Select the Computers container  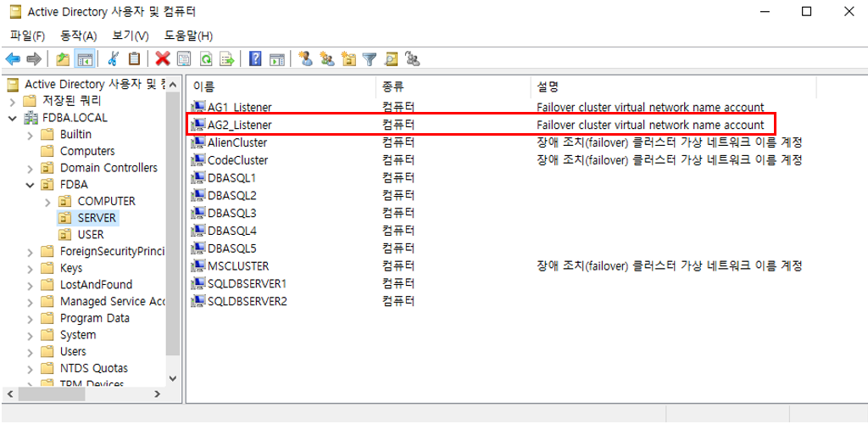click(87, 151)
